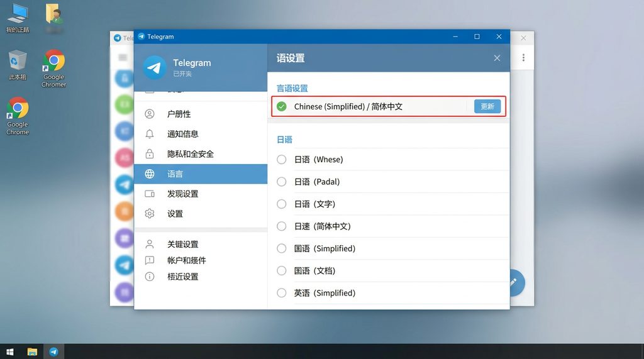The height and width of the screenshot is (359, 644).
Task: Click the gear icon beside 设置
Action: point(150,214)
